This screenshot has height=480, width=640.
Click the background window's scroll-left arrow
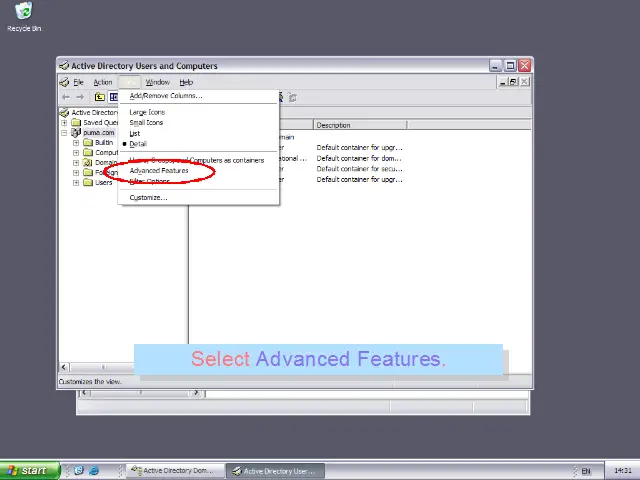point(84,393)
